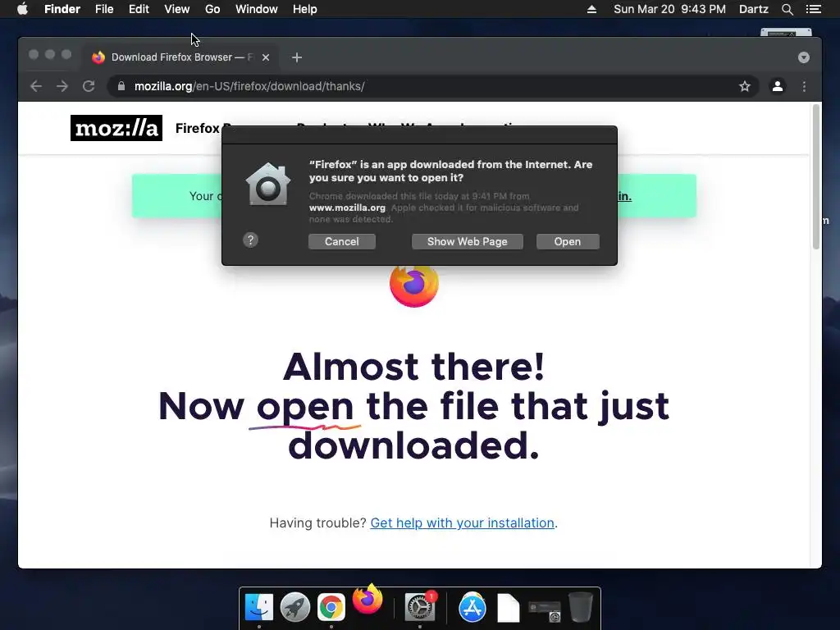Click the date and time in menu bar

tap(669, 9)
